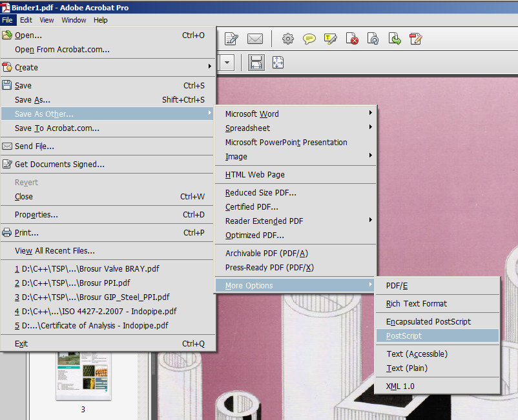This screenshot has width=518, height=420.
Task: Click the Print printer icon in menu
Action: 7,233
